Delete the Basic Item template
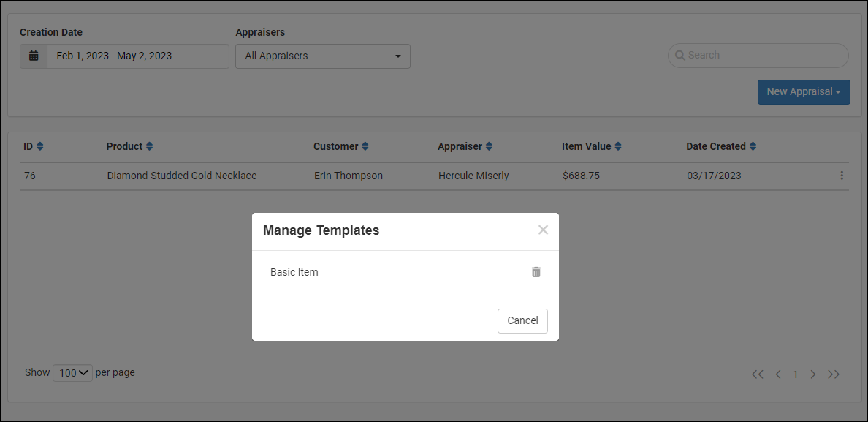The height and width of the screenshot is (422, 868). point(536,272)
